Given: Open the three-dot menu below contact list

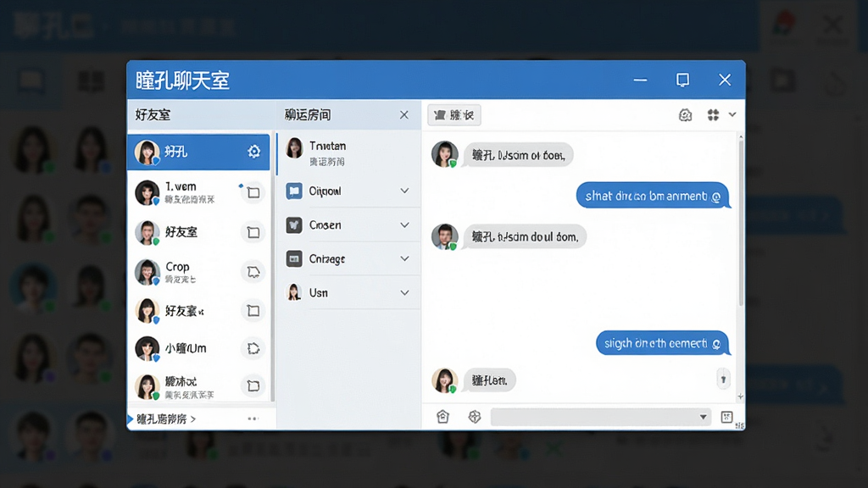Looking at the screenshot, I should tap(253, 419).
